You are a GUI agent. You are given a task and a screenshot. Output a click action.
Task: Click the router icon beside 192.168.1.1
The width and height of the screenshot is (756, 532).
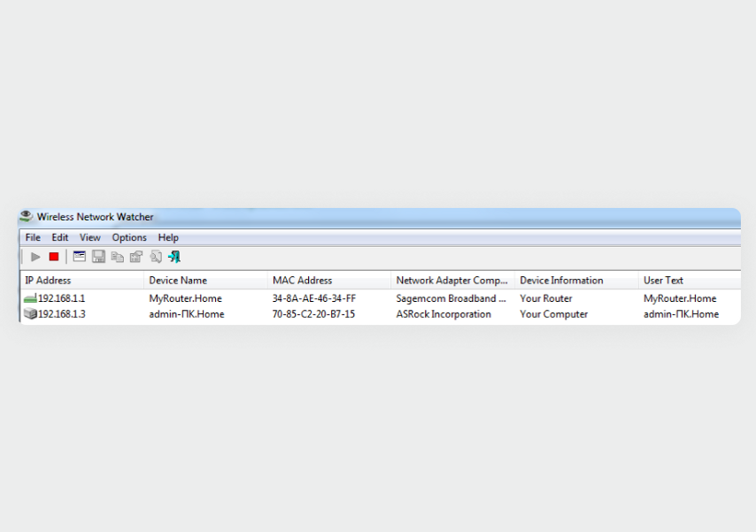click(30, 298)
